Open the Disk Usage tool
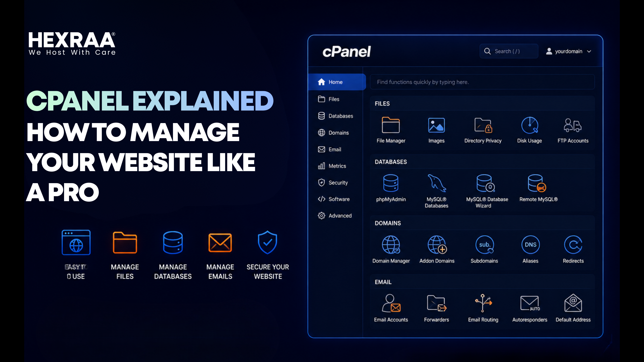The height and width of the screenshot is (362, 644). 529,125
